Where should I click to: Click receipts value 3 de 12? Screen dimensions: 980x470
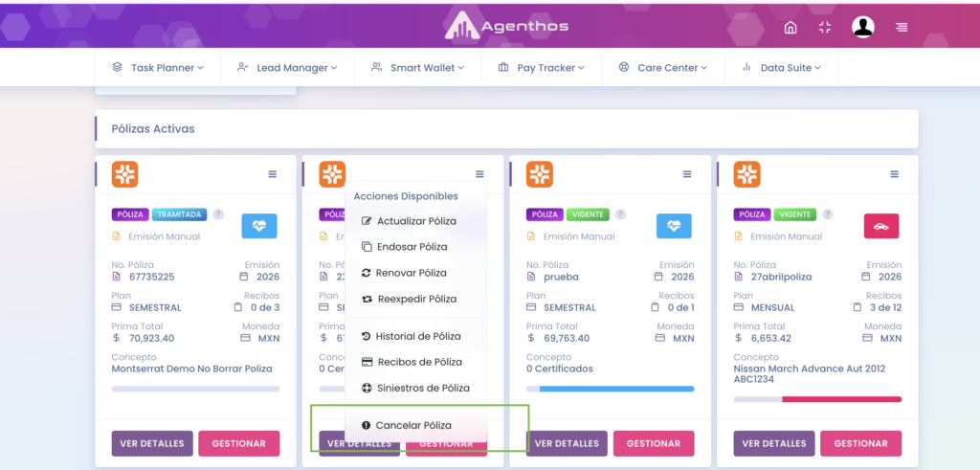tap(885, 307)
